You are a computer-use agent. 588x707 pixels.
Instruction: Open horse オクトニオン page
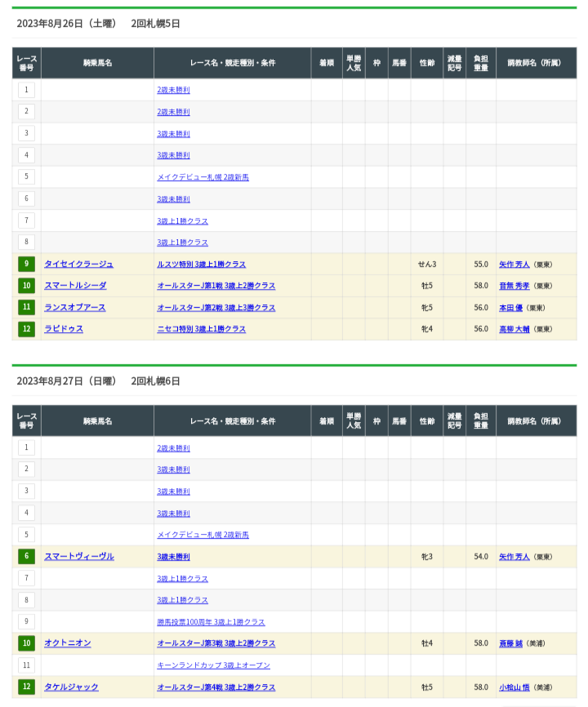tap(68, 643)
